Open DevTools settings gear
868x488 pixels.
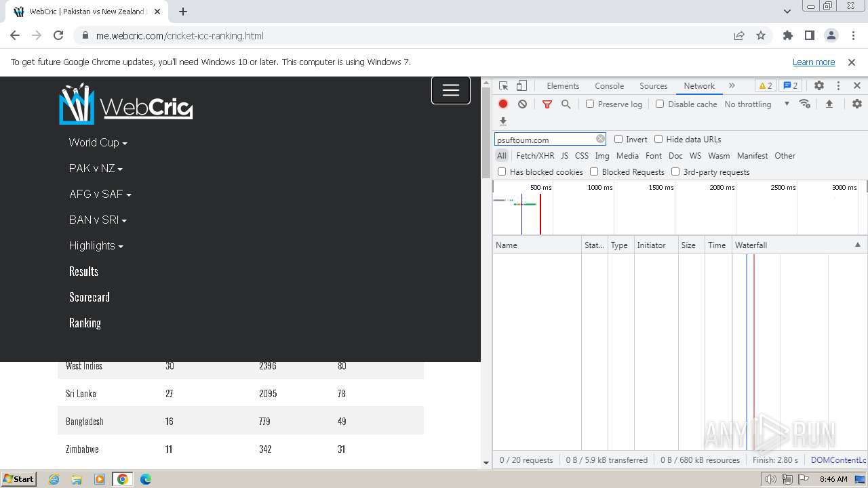tap(819, 86)
